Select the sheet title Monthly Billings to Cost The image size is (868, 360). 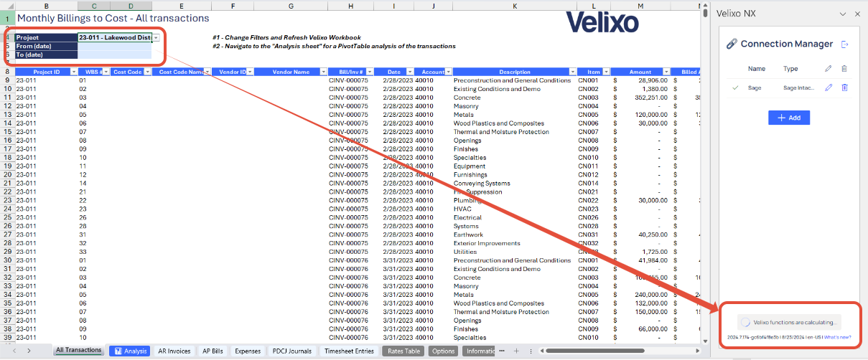tap(113, 18)
